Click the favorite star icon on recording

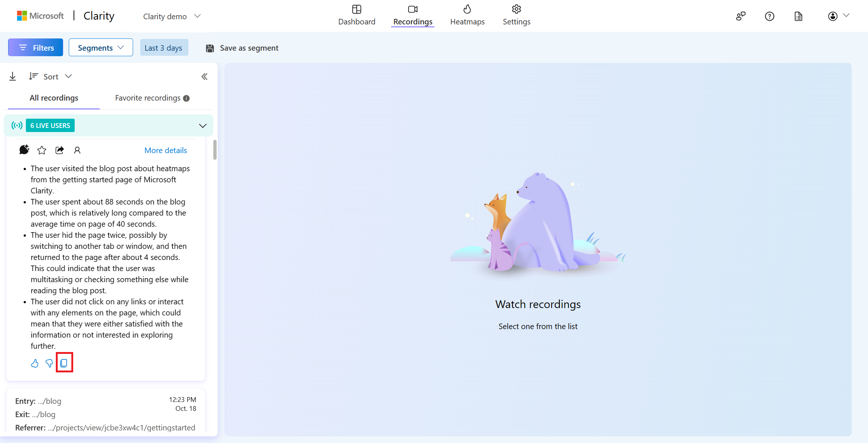point(42,150)
